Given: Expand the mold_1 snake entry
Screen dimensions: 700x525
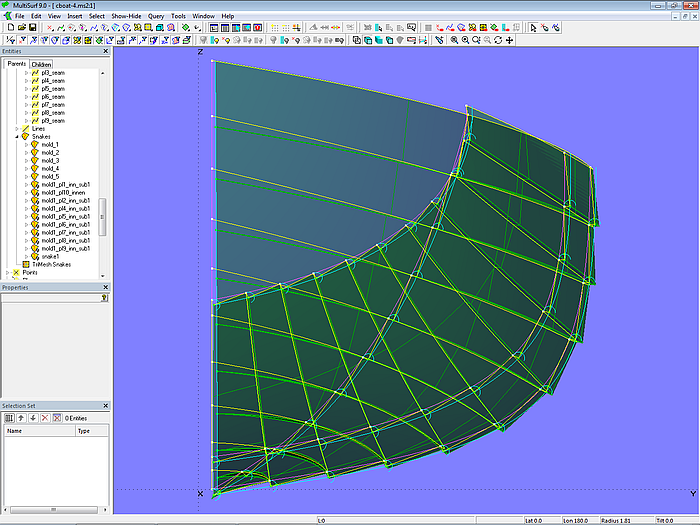Looking at the screenshot, I should [27, 145].
